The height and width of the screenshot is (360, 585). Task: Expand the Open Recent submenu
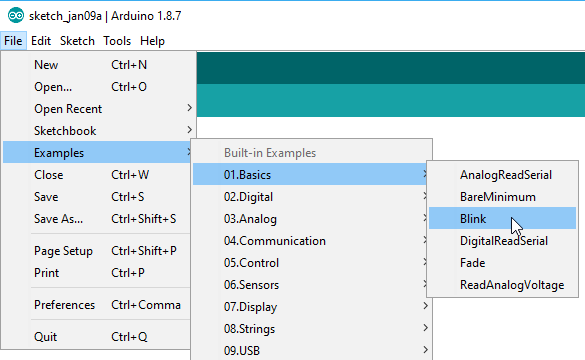(x=99, y=109)
